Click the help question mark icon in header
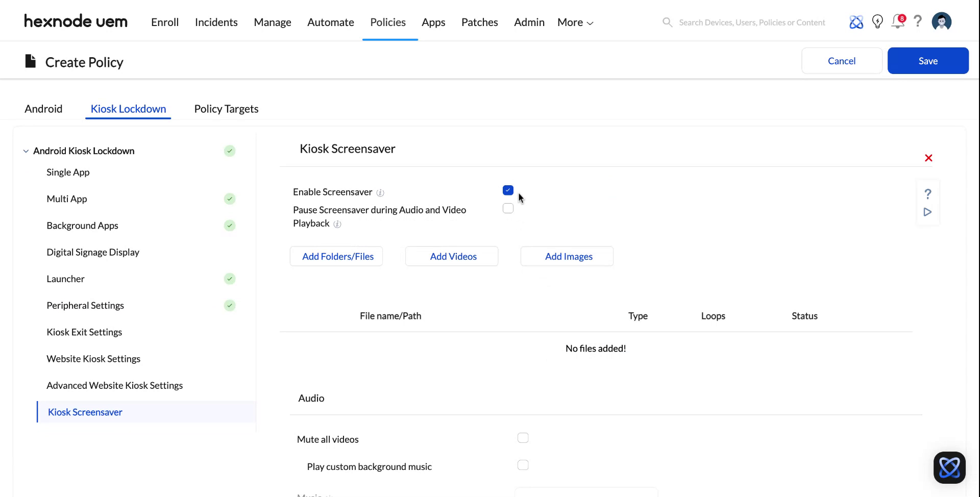The image size is (980, 497). point(918,21)
